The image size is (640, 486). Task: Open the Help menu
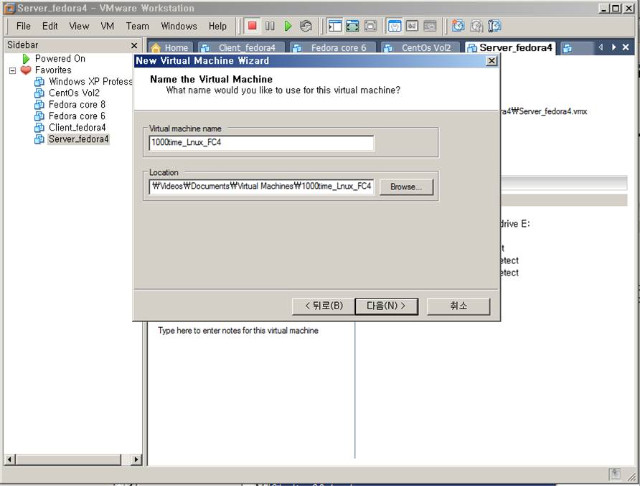(x=218, y=26)
